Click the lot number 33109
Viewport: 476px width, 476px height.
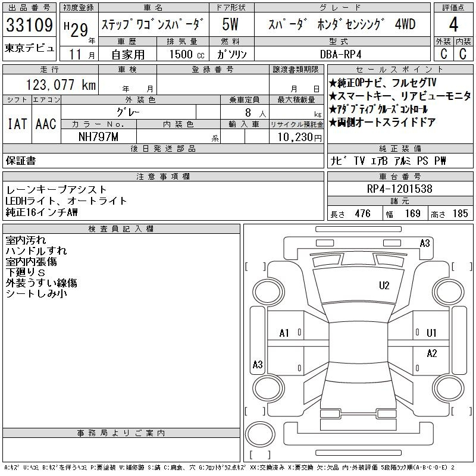tap(29, 25)
